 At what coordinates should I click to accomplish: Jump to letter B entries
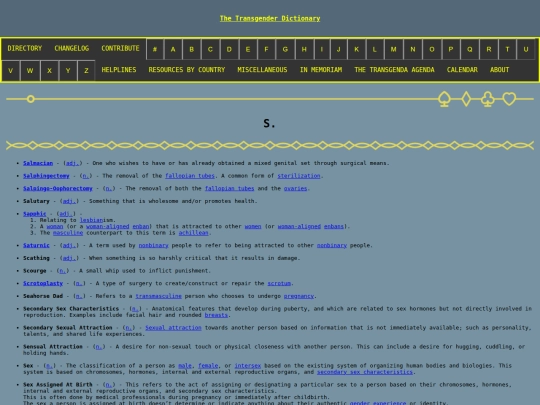click(x=191, y=49)
